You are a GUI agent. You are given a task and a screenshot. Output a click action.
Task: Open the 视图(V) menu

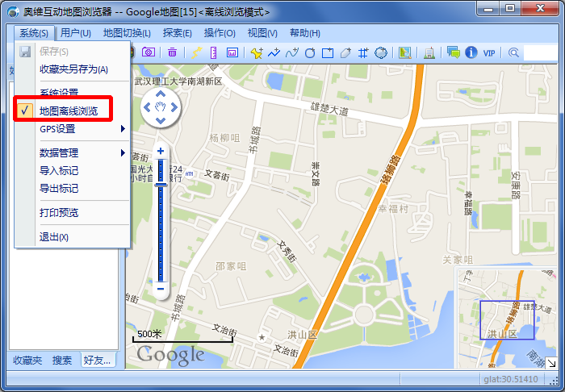pyautogui.click(x=262, y=33)
